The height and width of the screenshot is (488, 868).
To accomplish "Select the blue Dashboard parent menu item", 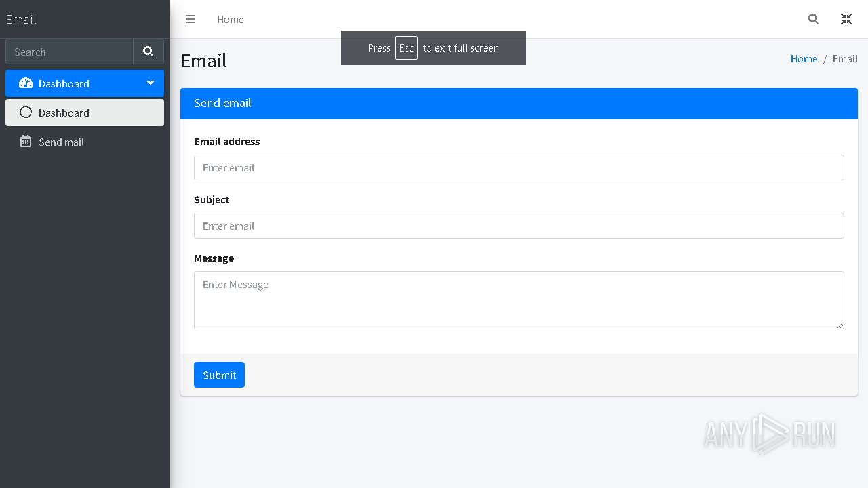I will coord(85,83).
